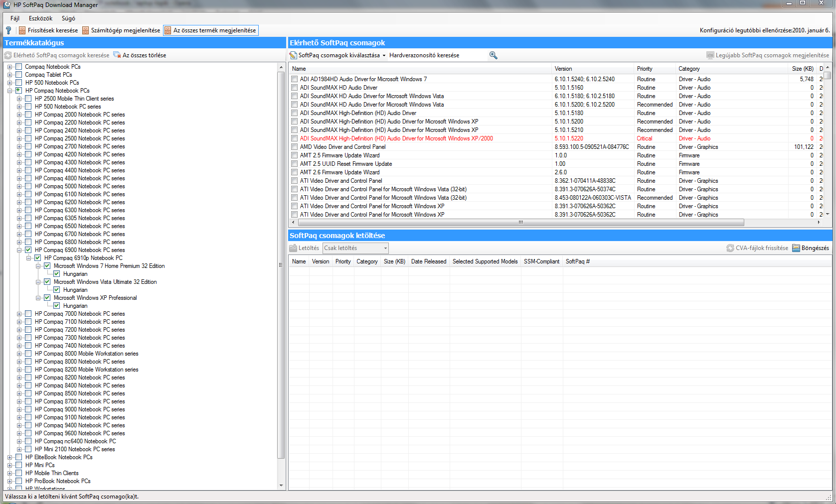Click the magnifier search icon
The width and height of the screenshot is (836, 504).
[493, 55]
